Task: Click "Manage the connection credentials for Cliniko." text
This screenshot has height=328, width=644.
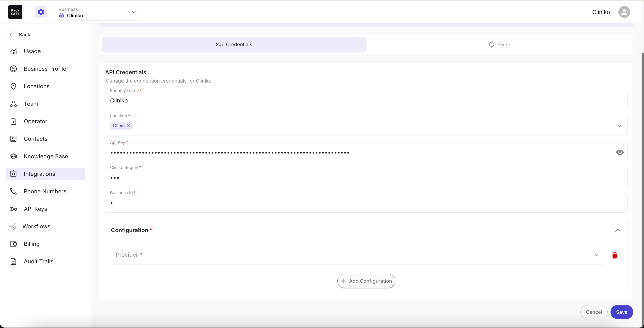Action: click(x=159, y=81)
